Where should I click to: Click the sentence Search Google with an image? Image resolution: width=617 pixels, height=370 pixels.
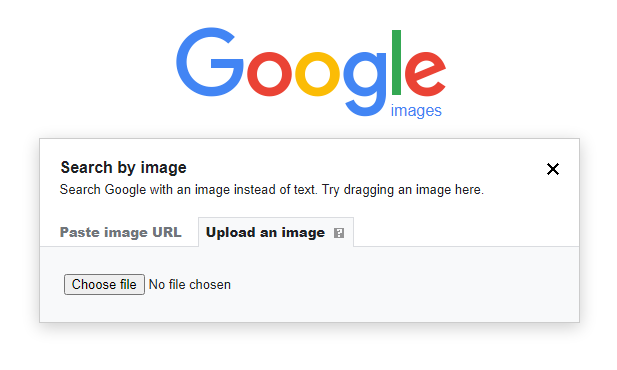pyautogui.click(x=188, y=190)
